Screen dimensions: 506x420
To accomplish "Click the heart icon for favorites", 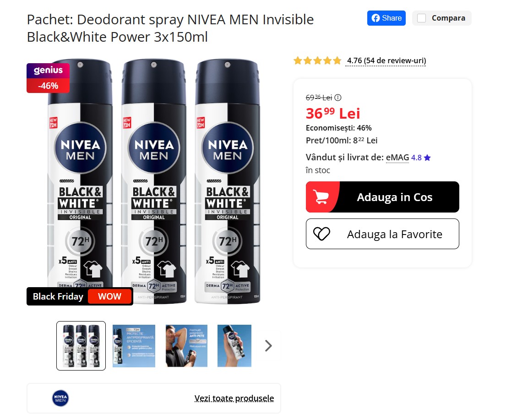I will 322,234.
